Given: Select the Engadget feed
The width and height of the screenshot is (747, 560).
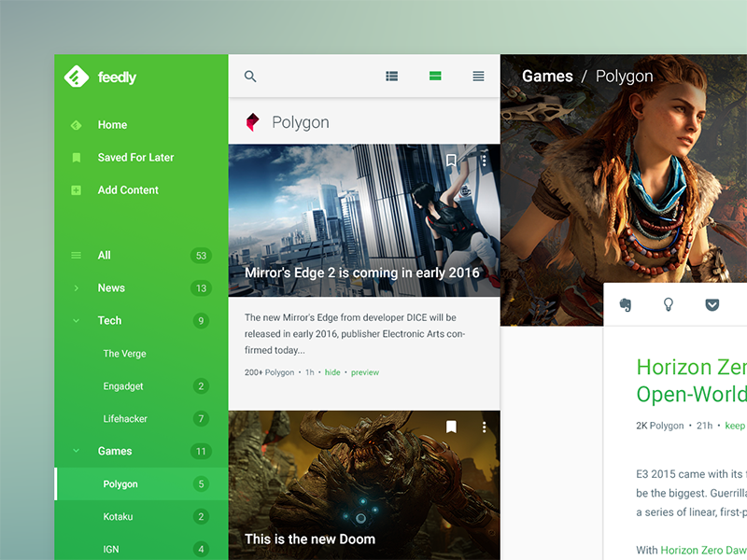Looking at the screenshot, I should point(123,386).
